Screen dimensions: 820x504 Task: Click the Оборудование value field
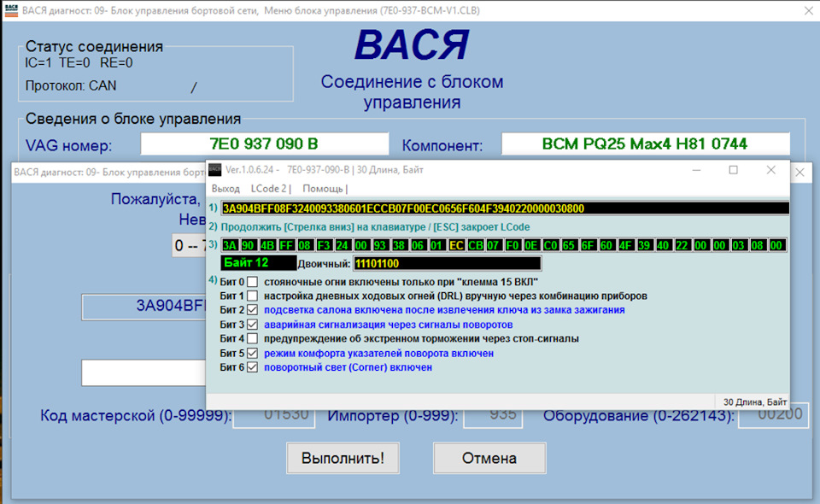(x=774, y=415)
